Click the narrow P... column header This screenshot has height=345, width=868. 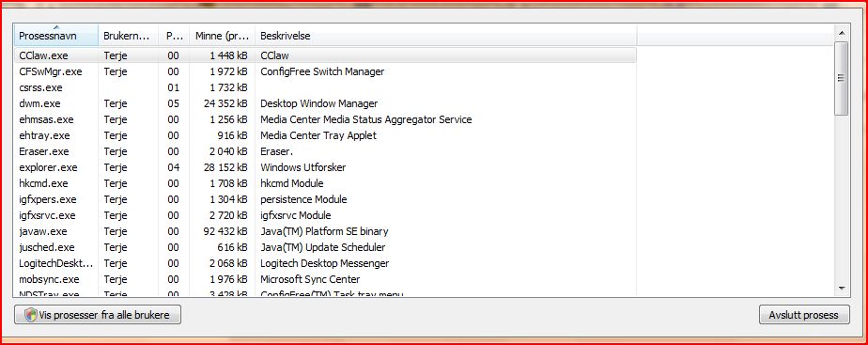point(174,36)
